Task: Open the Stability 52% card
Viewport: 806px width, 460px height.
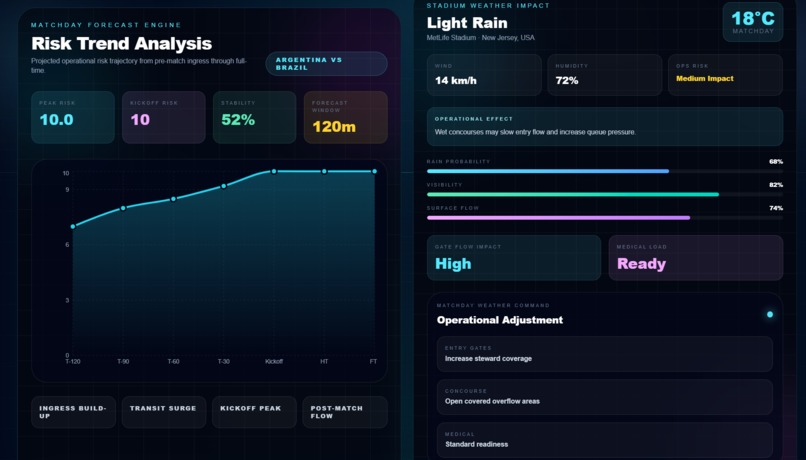Action: [254, 117]
